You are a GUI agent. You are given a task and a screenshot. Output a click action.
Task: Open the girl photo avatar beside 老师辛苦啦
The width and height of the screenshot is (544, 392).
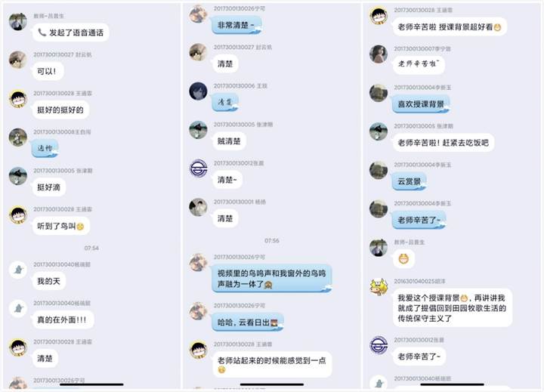pyautogui.click(x=379, y=54)
